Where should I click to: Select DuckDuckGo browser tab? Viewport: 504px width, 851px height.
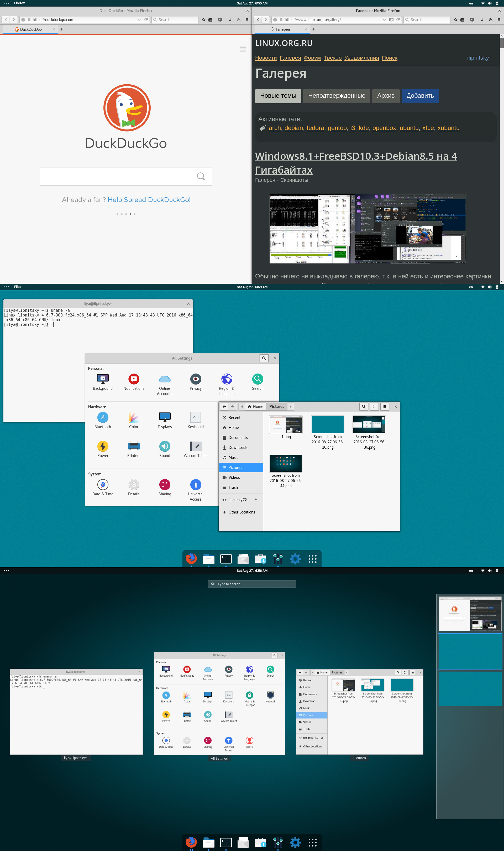coord(30,29)
